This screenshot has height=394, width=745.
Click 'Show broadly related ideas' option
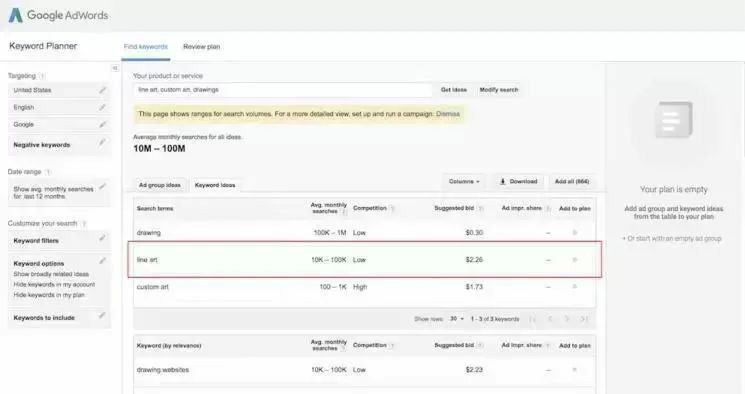pyautogui.click(x=51, y=274)
